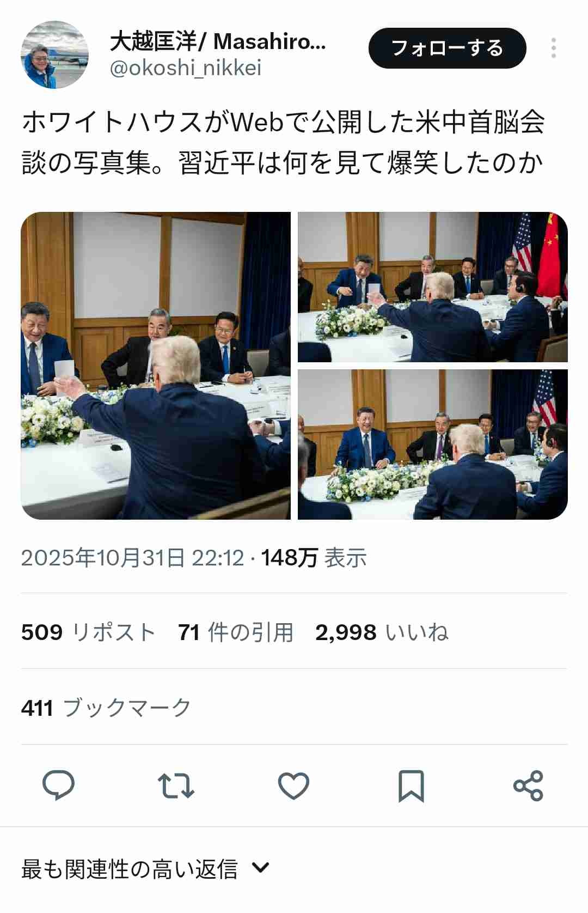The width and height of the screenshot is (588, 913).
Task: Click the 2025年10月31日 22:12 timestamp
Action: 132,558
